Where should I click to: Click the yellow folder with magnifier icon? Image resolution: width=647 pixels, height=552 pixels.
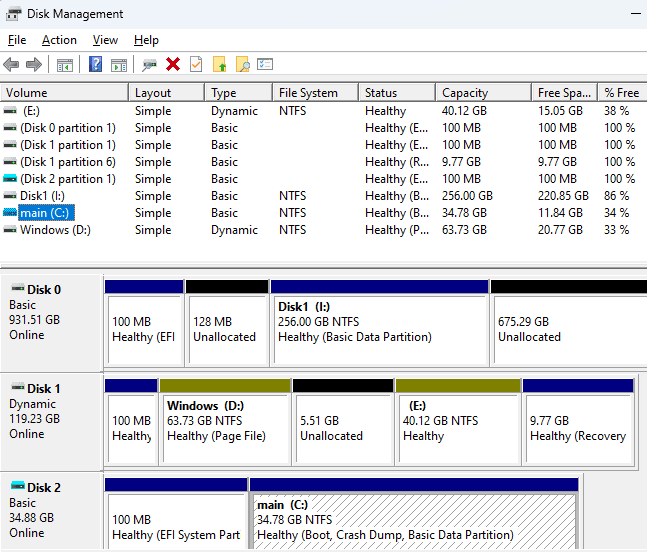click(x=243, y=64)
